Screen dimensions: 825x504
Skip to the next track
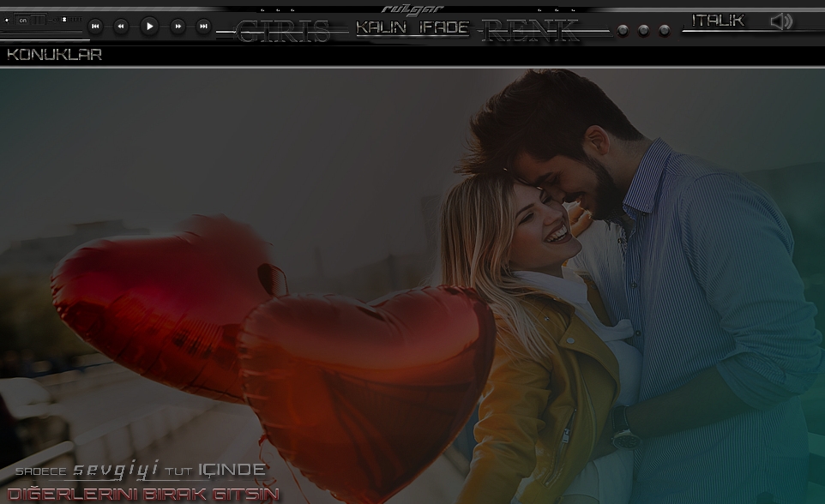click(203, 26)
